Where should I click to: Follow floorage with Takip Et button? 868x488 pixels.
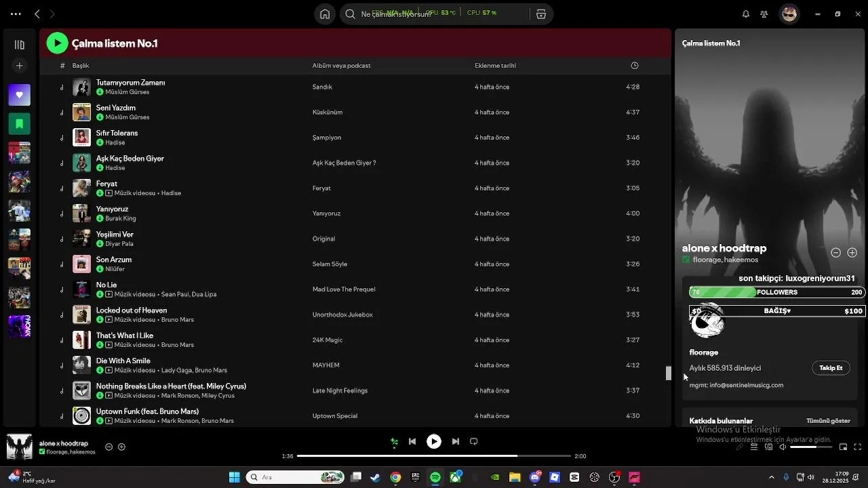pyautogui.click(x=831, y=368)
